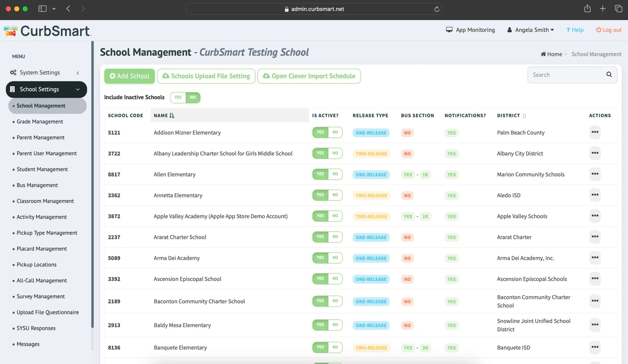The width and height of the screenshot is (628, 364).
Task: Open Student Management page
Action: [42, 169]
